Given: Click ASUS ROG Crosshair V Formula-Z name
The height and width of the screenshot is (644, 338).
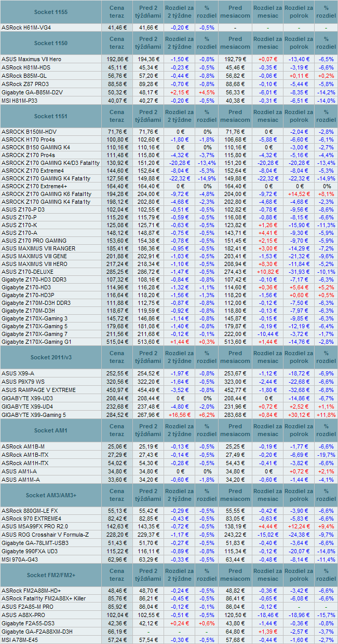Looking at the screenshot, I should 45,535.
